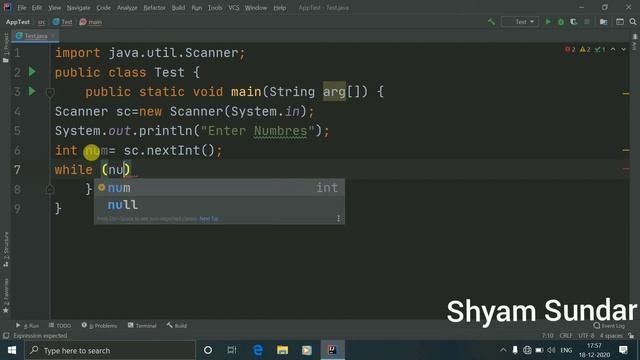Open the Run menu
This screenshot has width=640, height=360.
click(x=197, y=8)
